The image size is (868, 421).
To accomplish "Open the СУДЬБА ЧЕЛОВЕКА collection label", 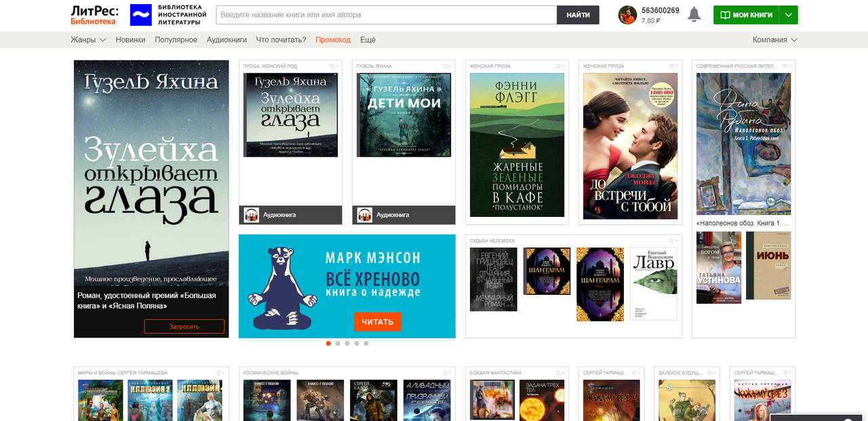I will click(x=492, y=241).
